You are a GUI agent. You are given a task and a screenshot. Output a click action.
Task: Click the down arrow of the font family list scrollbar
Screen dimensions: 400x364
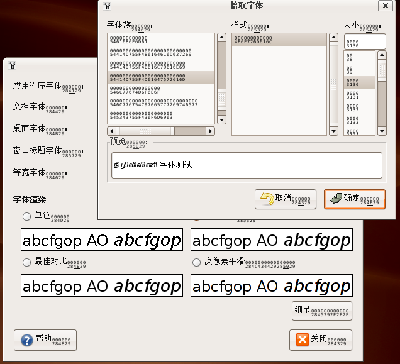pyautogui.click(x=222, y=120)
